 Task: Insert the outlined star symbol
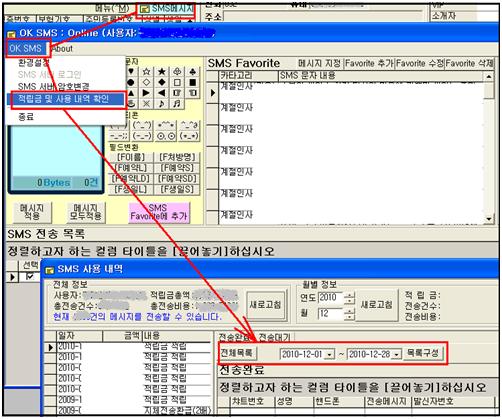pyautogui.click(x=146, y=71)
